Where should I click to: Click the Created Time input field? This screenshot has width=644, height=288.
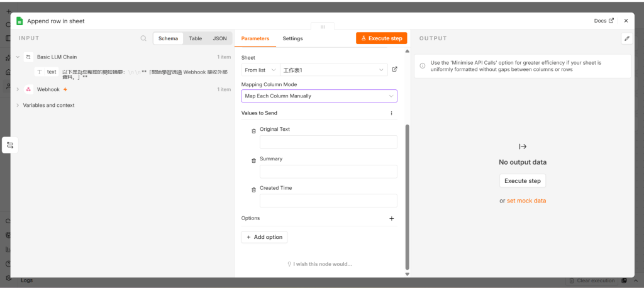(x=328, y=201)
